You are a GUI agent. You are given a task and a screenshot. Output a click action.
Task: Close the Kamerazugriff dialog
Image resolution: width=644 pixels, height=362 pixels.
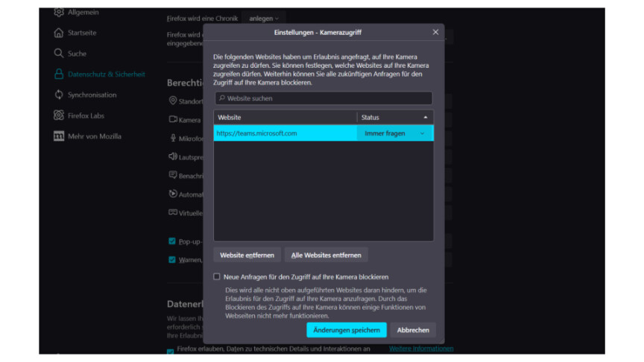coord(435,32)
